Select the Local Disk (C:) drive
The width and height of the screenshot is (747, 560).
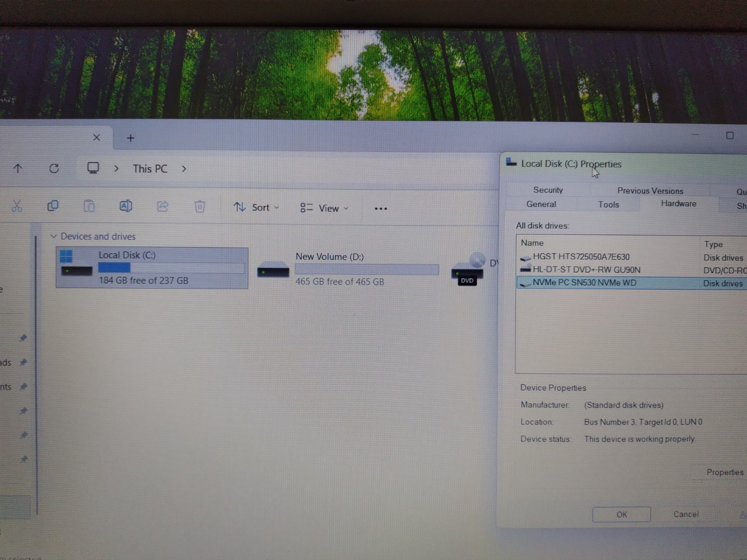point(152,268)
